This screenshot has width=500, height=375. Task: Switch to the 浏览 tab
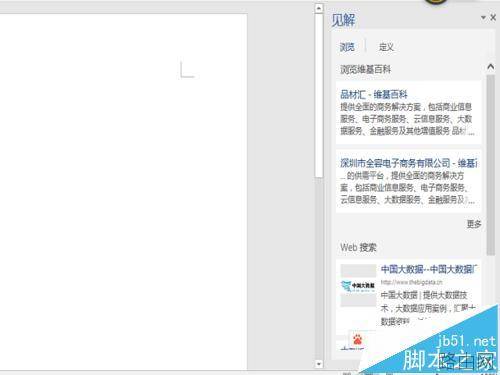(347, 47)
